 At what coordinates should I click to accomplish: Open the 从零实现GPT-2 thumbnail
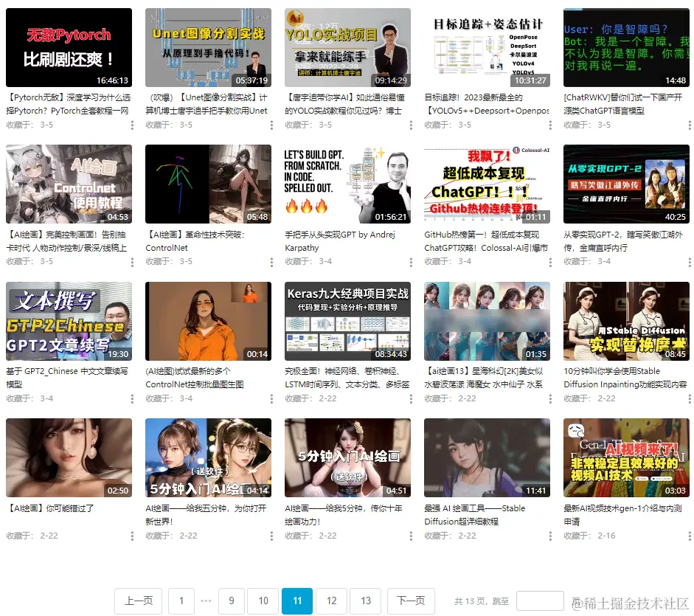(626, 184)
